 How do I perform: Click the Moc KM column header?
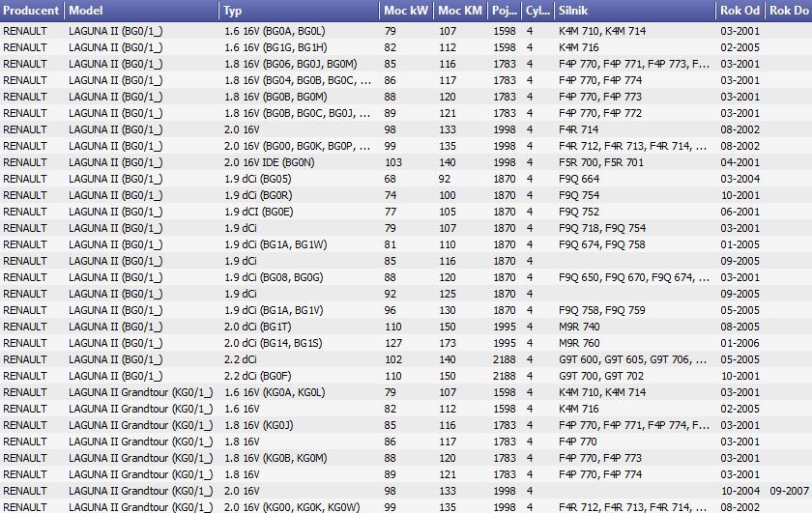tap(460, 11)
